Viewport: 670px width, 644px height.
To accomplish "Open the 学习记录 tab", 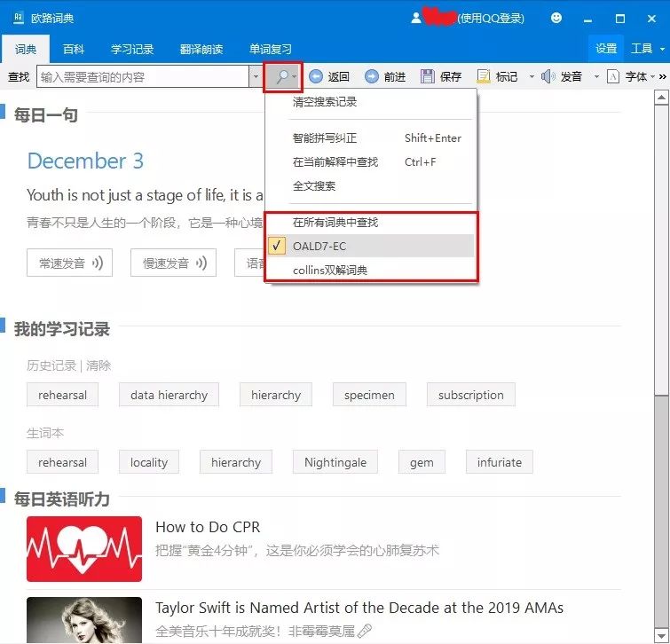I will coord(132,50).
